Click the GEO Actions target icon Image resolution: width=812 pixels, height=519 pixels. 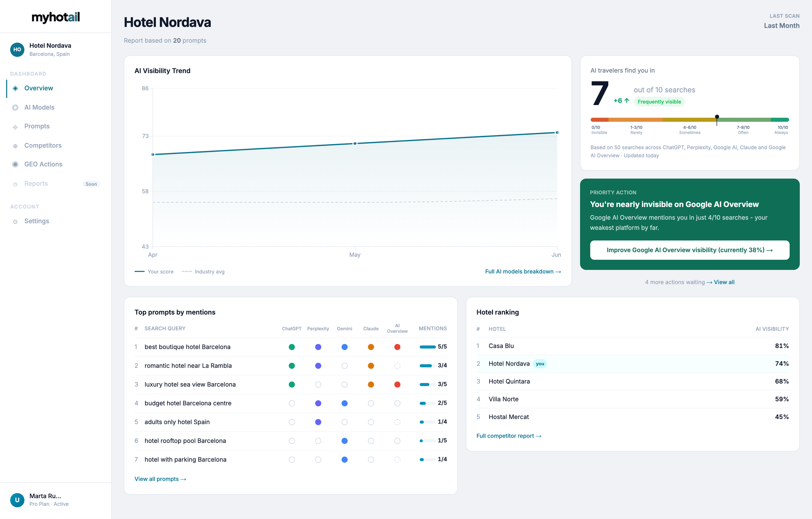(x=15, y=164)
